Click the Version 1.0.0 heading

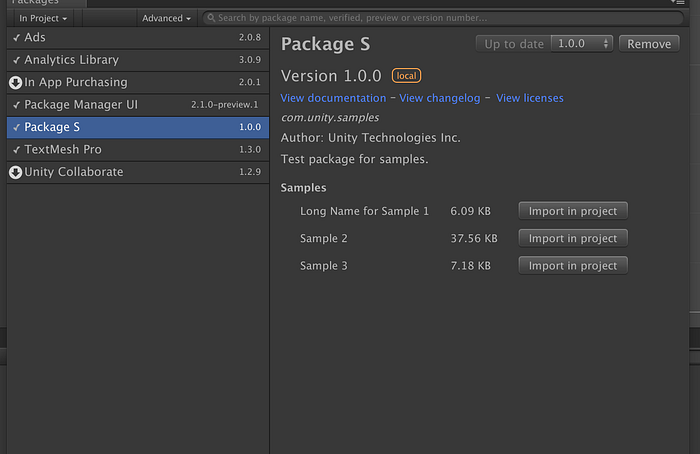[x=331, y=76]
